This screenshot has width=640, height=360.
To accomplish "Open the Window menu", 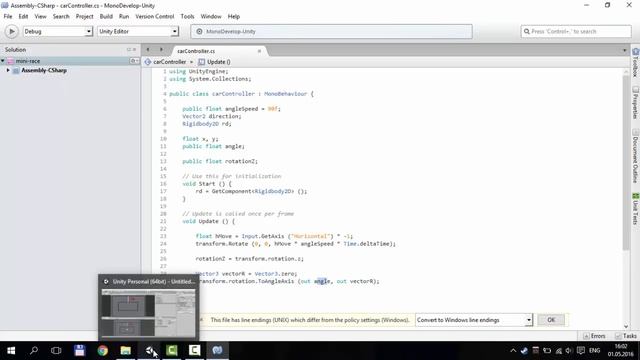I will 211,16.
